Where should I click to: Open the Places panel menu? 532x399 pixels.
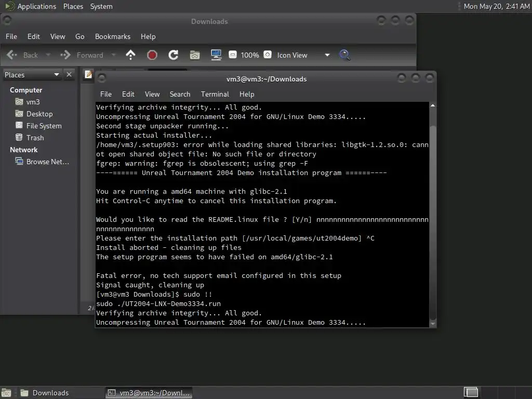click(x=73, y=6)
